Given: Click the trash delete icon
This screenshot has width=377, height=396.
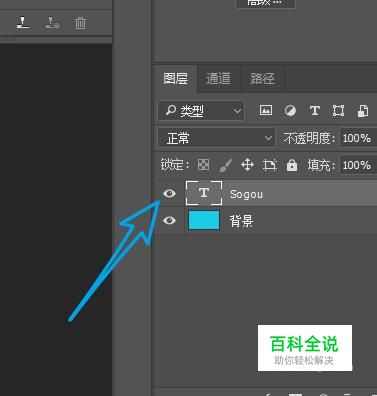Looking at the screenshot, I should 80,23.
